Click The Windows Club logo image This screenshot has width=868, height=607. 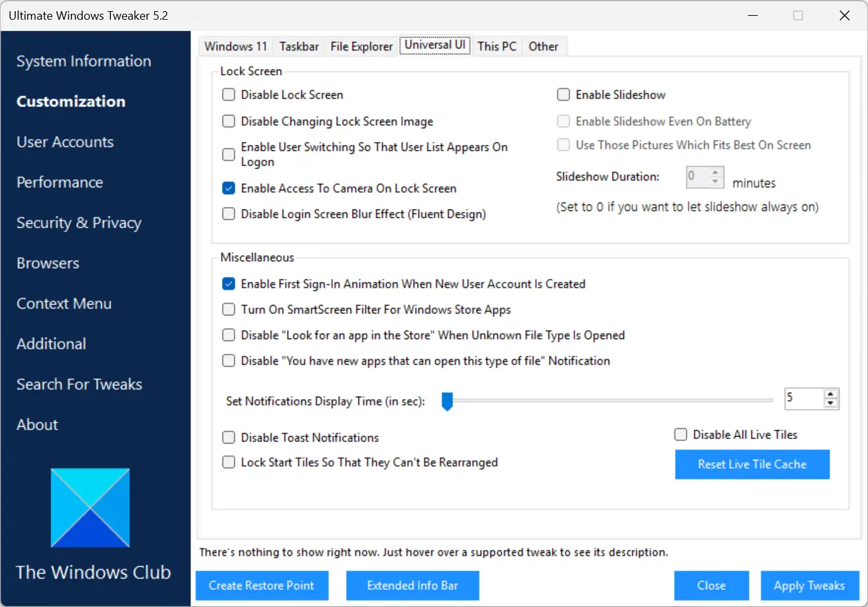click(x=90, y=508)
